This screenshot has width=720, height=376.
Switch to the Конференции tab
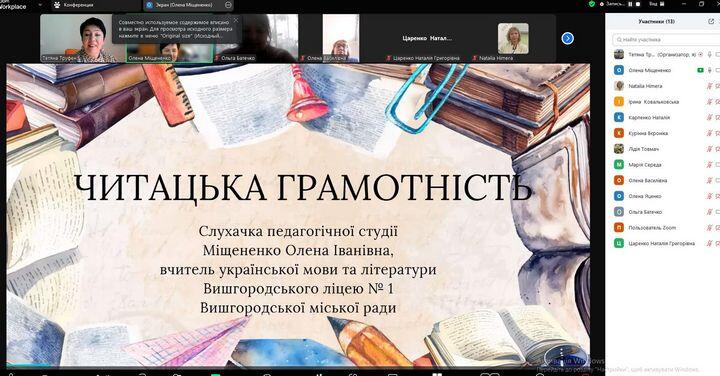tap(74, 5)
